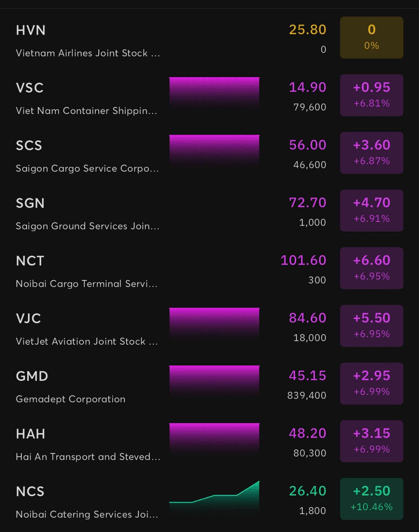The height and width of the screenshot is (532, 419).
Task: Tap the GMD +2.95 change badge
Action: coord(371,383)
